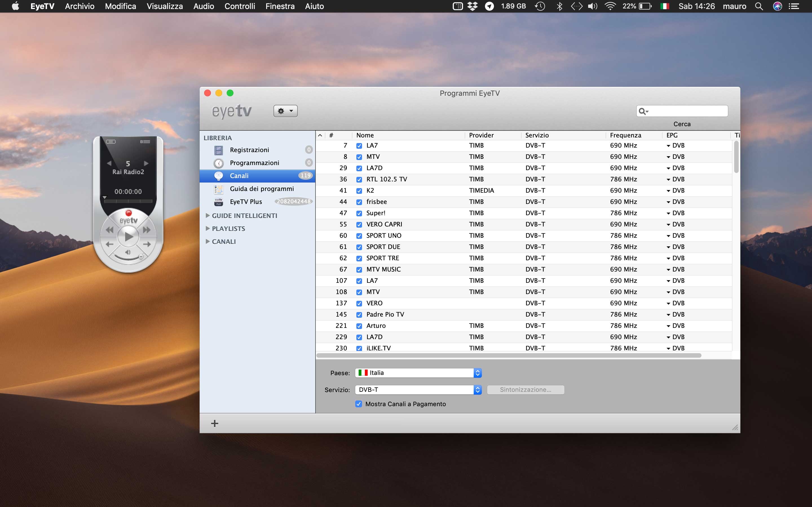Toggle Mostra Canali a Pagamento checkbox
812x507 pixels.
pyautogui.click(x=359, y=404)
